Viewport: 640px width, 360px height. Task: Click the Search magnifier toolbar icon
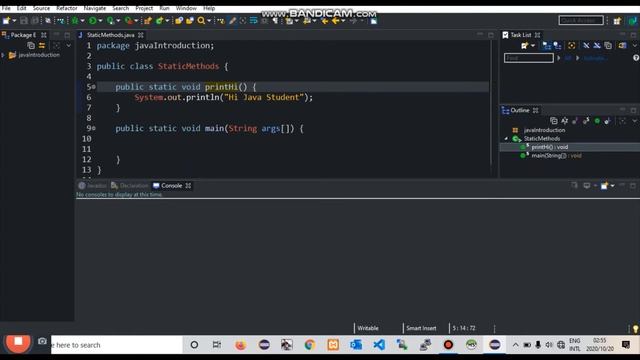tap(201, 20)
